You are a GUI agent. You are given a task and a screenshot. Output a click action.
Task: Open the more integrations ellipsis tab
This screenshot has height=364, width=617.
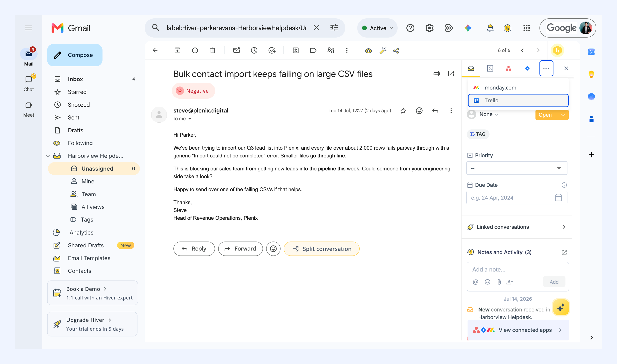[x=546, y=69]
